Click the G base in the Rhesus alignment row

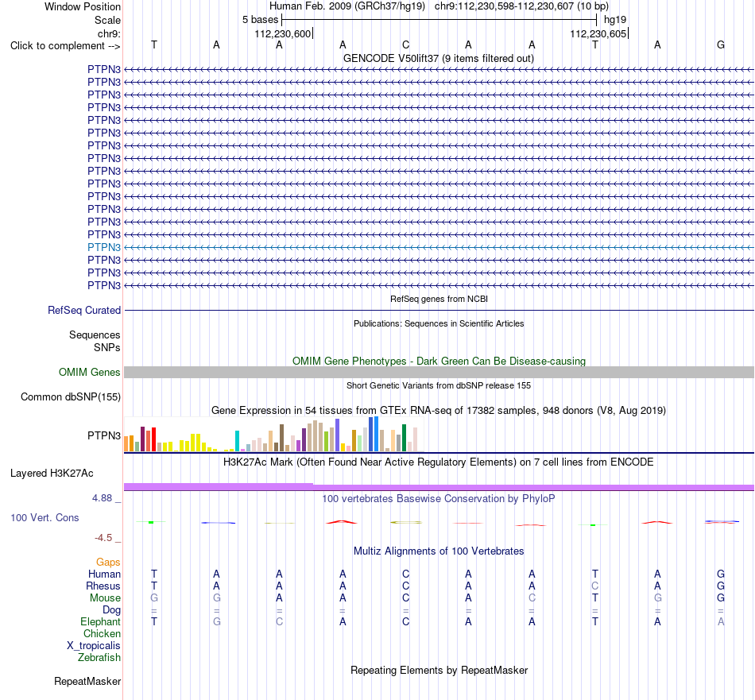point(721,586)
